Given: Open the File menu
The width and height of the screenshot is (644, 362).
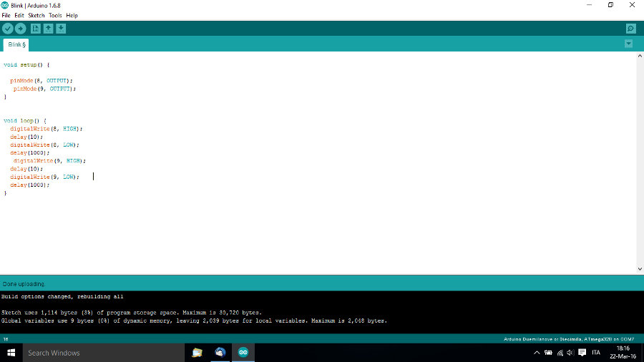Looking at the screenshot, I should click(6, 16).
